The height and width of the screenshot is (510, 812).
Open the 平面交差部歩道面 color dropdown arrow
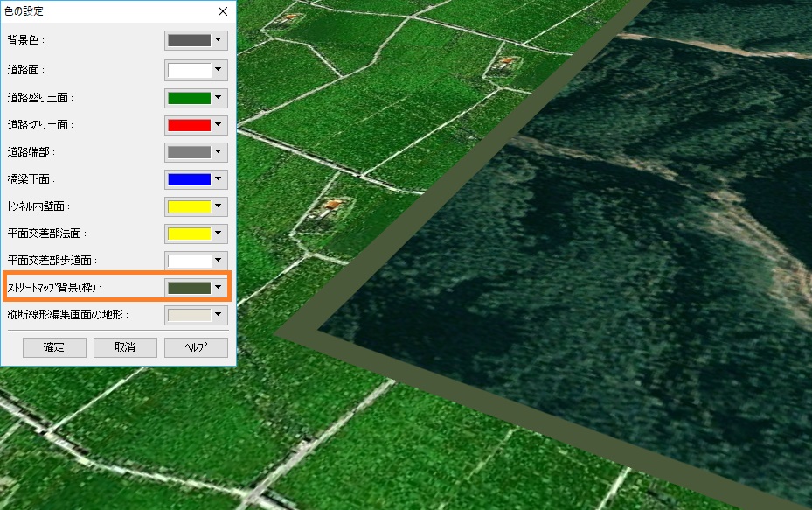(x=219, y=260)
